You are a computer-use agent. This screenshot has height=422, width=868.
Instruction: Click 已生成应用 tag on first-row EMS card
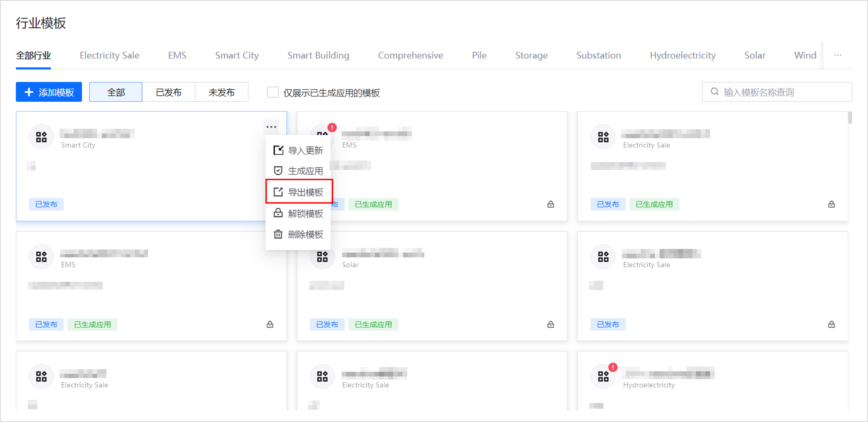click(x=373, y=204)
